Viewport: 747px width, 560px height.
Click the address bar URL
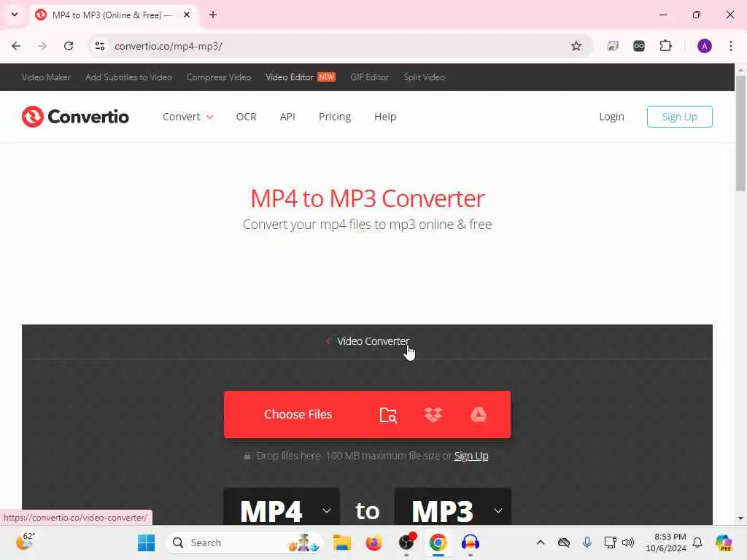coord(169,46)
